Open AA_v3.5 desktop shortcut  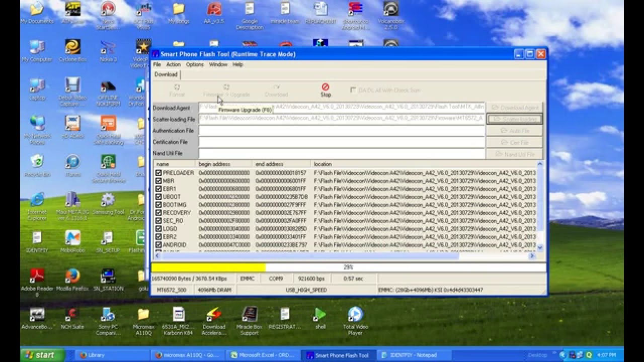click(x=214, y=13)
